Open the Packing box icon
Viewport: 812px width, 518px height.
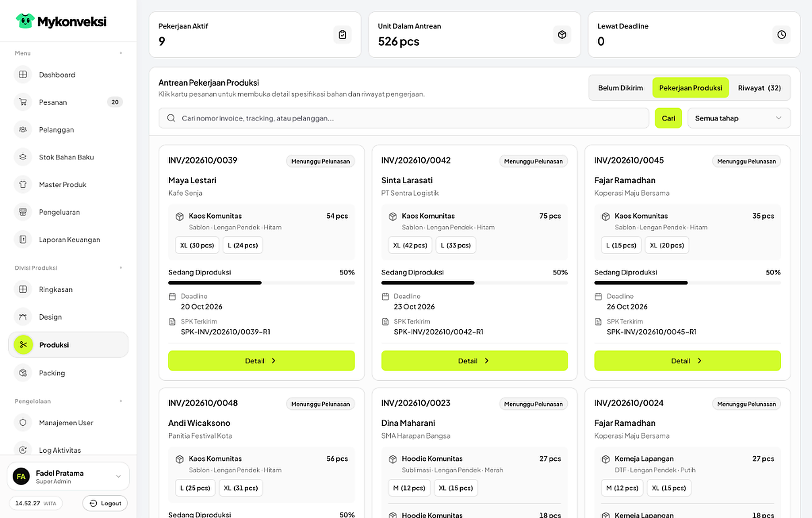pyautogui.click(x=23, y=373)
